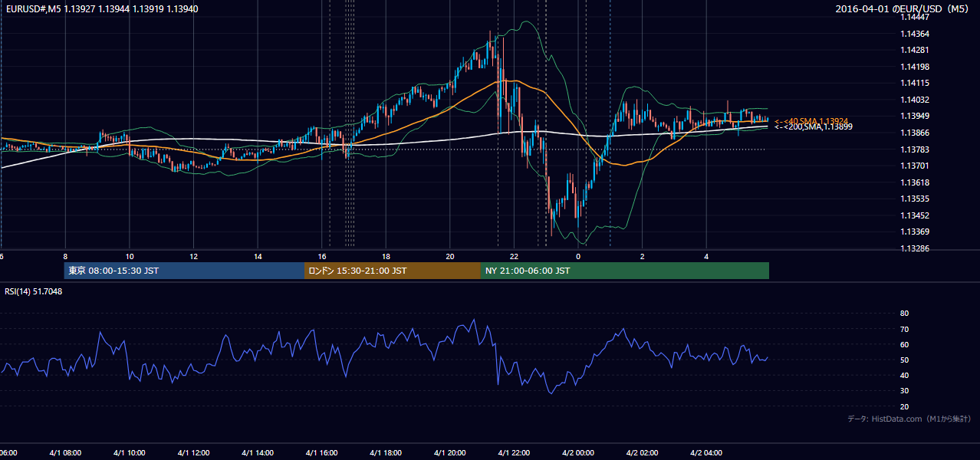Click the RSI scale value 70
Screen dimensions: 980x460
pyautogui.click(x=904, y=329)
